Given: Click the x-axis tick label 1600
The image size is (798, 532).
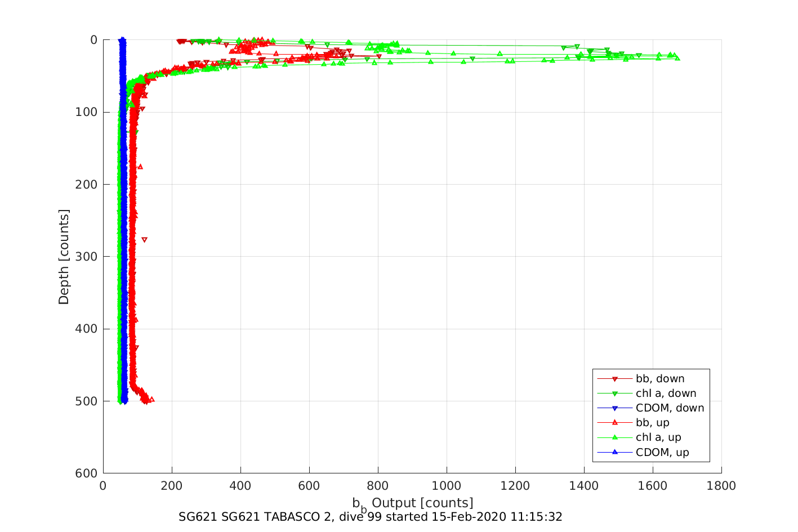Looking at the screenshot, I should pyautogui.click(x=653, y=486).
